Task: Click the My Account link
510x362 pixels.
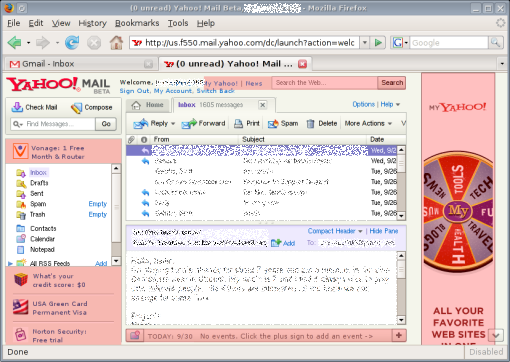Action: point(173,91)
